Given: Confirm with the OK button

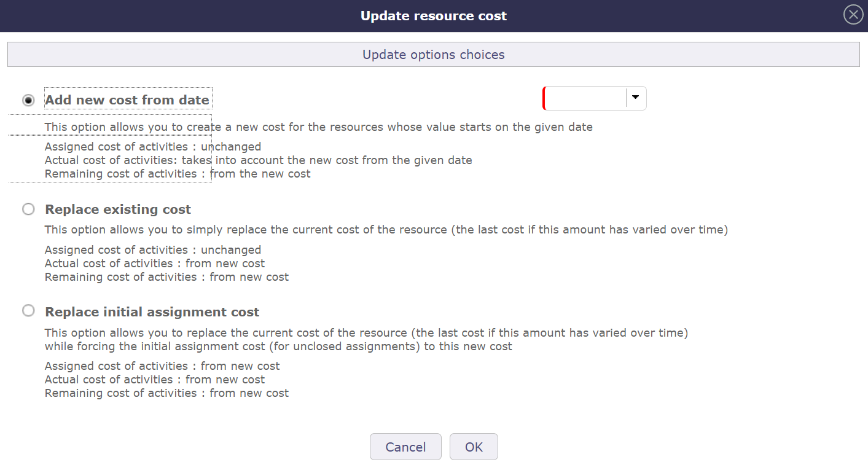Looking at the screenshot, I should point(474,447).
